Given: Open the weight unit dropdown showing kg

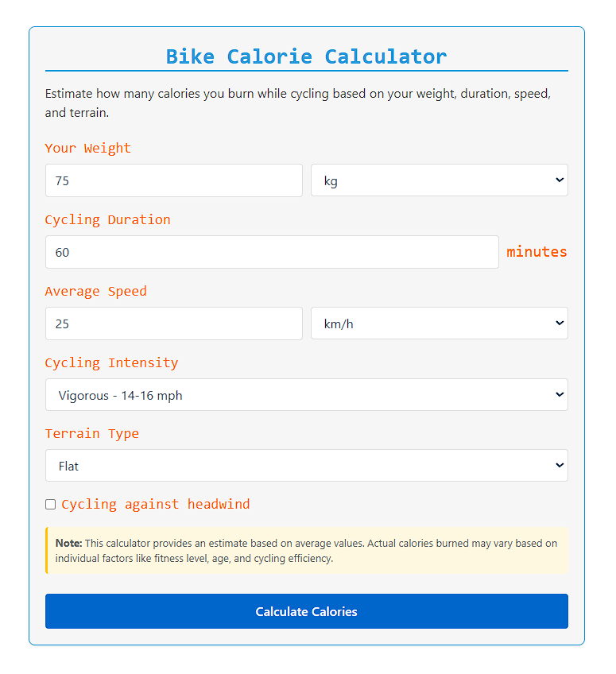Looking at the screenshot, I should point(439,180).
